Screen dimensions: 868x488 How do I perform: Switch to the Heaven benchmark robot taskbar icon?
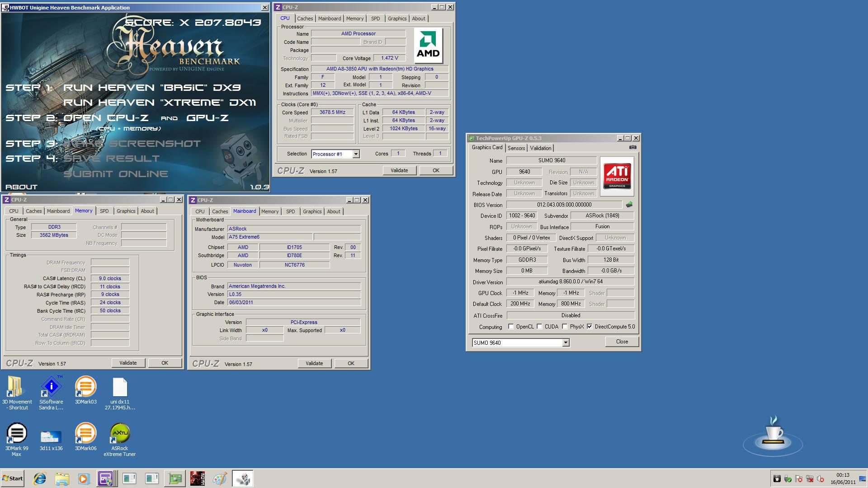(x=242, y=479)
